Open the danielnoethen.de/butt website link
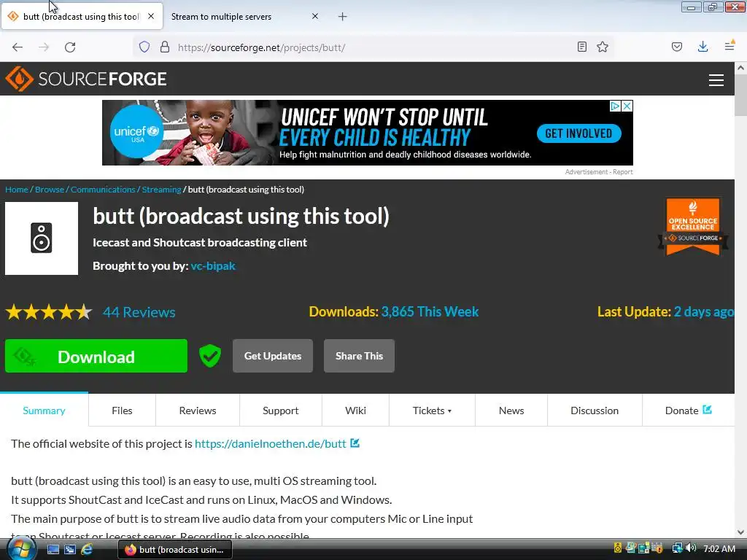 click(270, 444)
